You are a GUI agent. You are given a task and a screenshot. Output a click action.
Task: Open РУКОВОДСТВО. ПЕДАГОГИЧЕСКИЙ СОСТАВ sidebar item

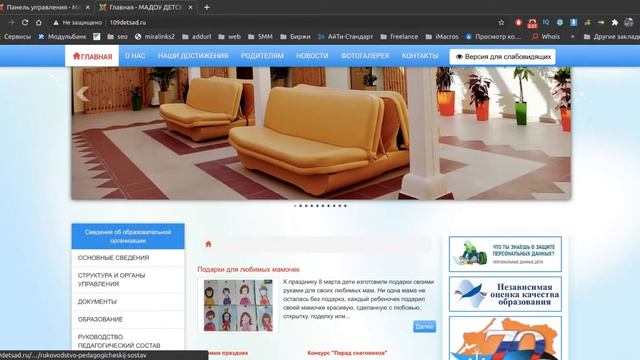tap(128, 341)
